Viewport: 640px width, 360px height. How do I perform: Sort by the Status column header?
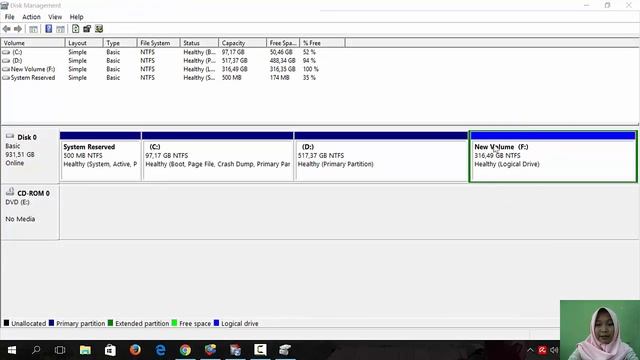(199, 43)
